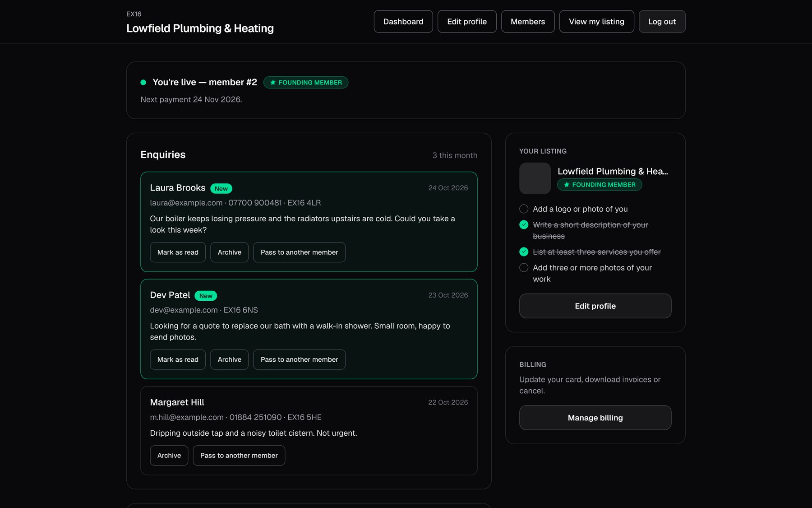
Task: Archive the Dev Patel enquiry
Action: (x=230, y=359)
